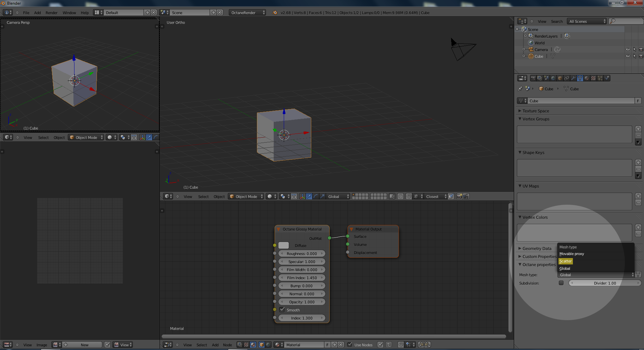Click the scale manipulator icon in main viewport

322,196
